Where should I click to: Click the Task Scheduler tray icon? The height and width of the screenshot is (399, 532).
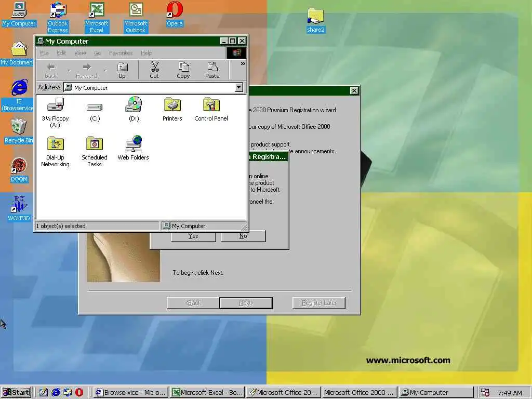coord(485,393)
